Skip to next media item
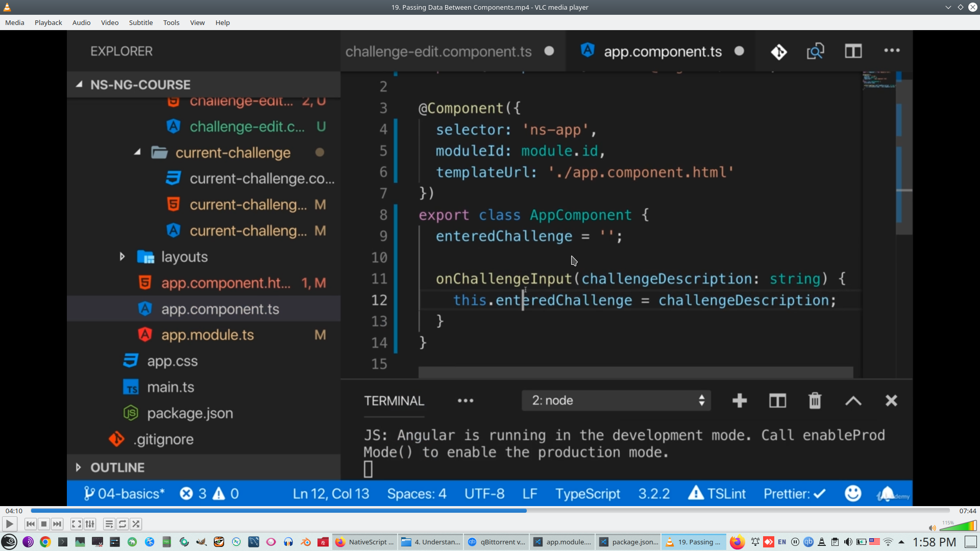This screenshot has height=551, width=980. click(57, 524)
